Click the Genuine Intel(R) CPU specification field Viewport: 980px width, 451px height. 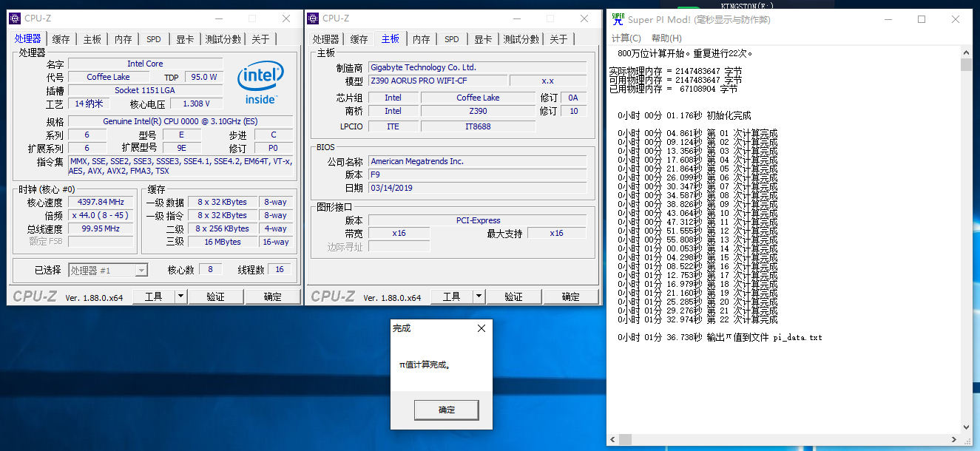point(180,121)
